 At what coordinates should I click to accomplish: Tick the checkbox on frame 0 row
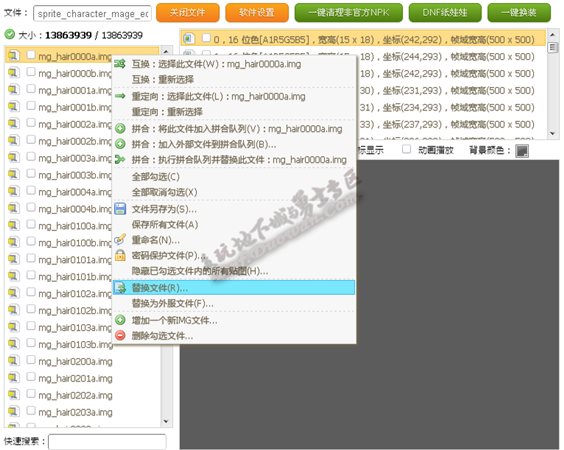(x=206, y=38)
